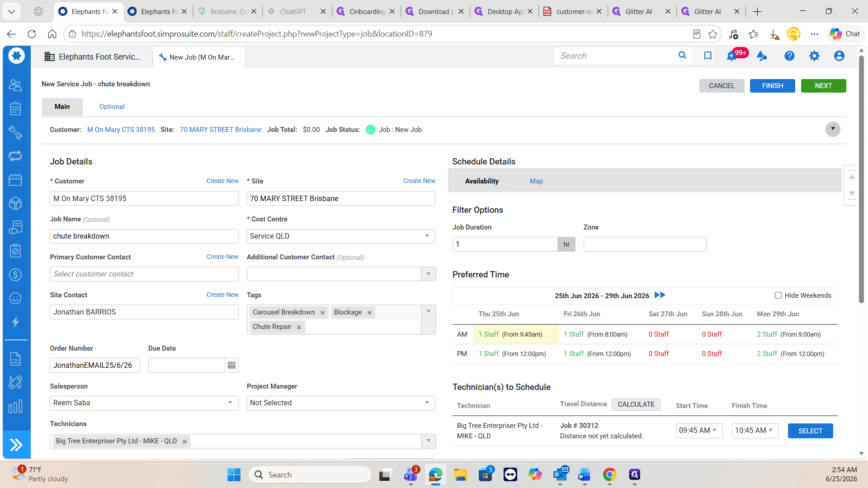The height and width of the screenshot is (488, 868).
Task: Click the green NEXT button
Action: coord(823,86)
